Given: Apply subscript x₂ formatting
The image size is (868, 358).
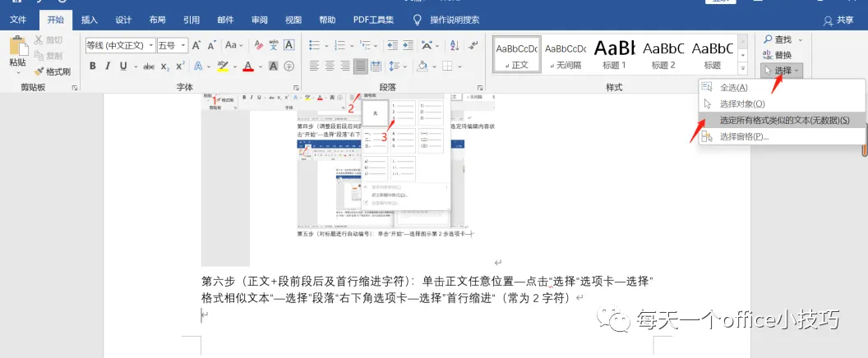Looking at the screenshot, I should pos(165,67).
